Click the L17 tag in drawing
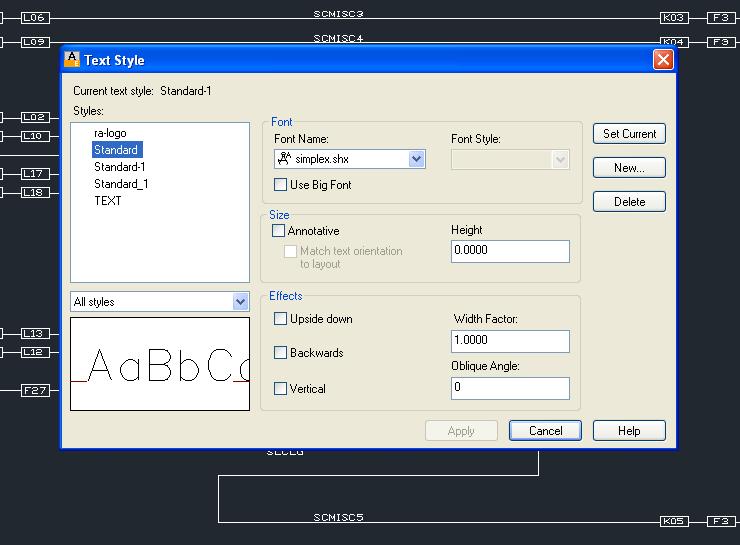Screen dimensions: 740x545 tap(35, 174)
